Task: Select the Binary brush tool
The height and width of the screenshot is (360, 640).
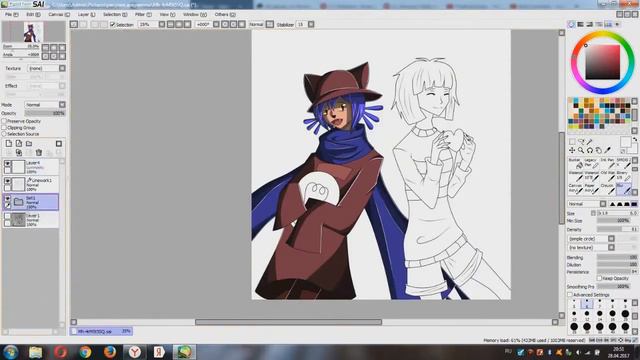Action: pyautogui.click(x=623, y=176)
